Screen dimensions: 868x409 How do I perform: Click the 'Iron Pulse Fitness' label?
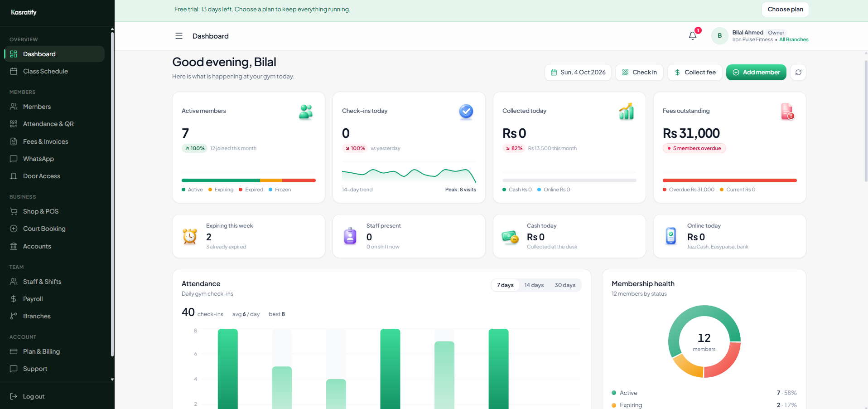(x=752, y=39)
